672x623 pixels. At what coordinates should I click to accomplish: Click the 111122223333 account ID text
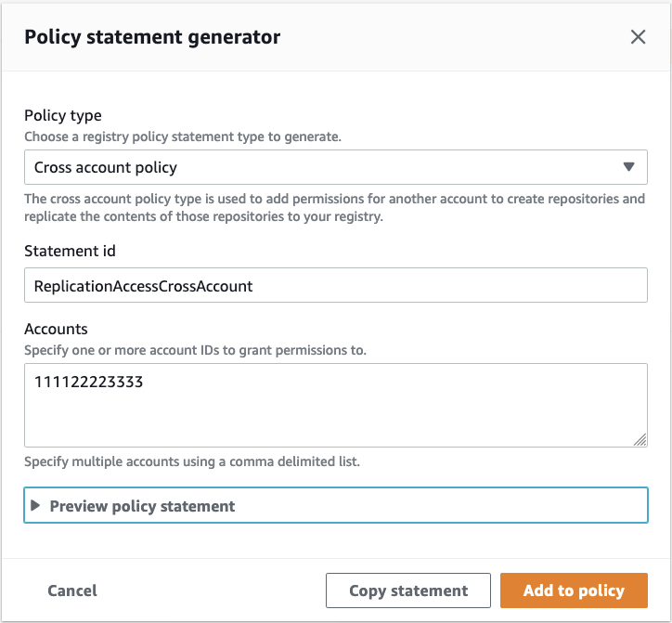(x=89, y=381)
